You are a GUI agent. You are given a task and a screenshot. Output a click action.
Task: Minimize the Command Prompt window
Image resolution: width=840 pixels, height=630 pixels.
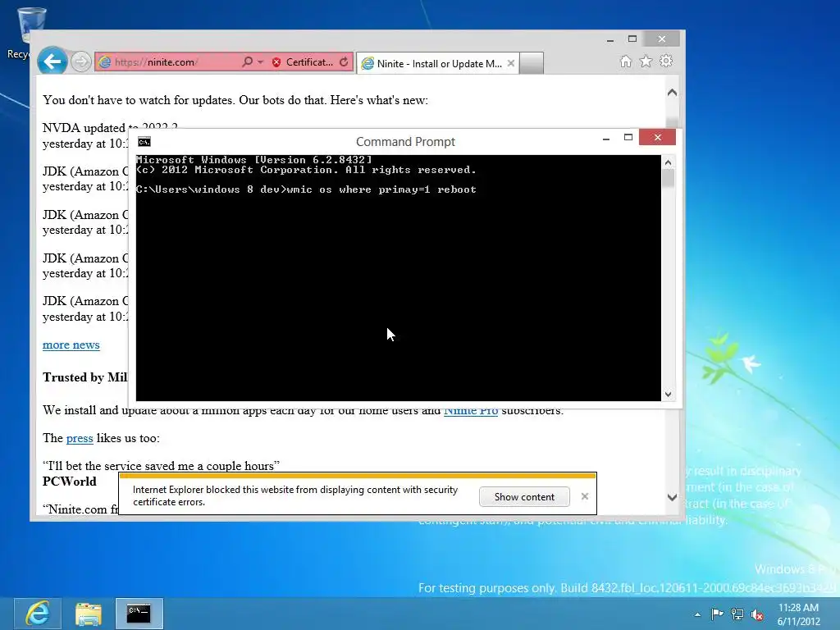coord(606,138)
